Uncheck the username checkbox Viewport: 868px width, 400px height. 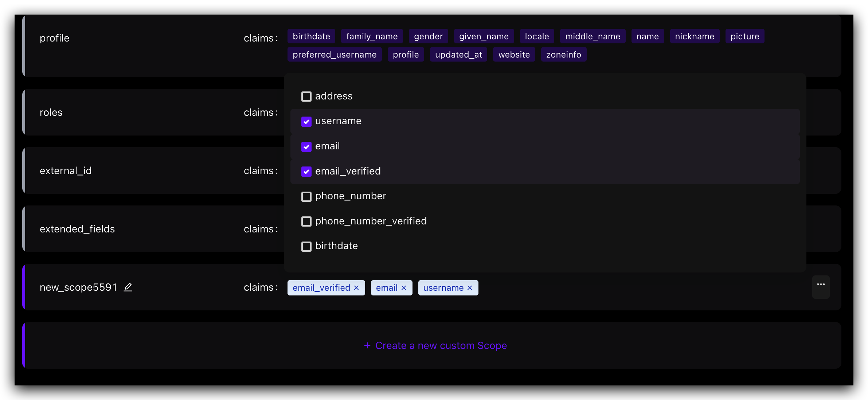306,121
